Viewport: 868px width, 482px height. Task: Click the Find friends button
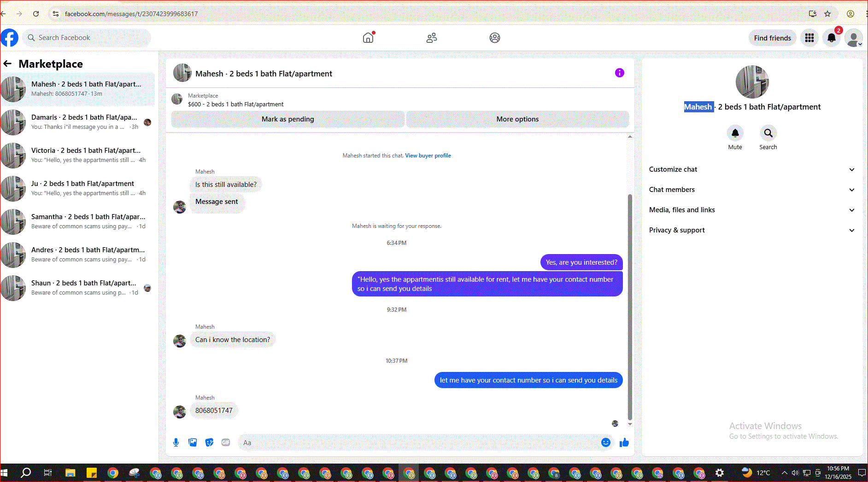pyautogui.click(x=773, y=38)
